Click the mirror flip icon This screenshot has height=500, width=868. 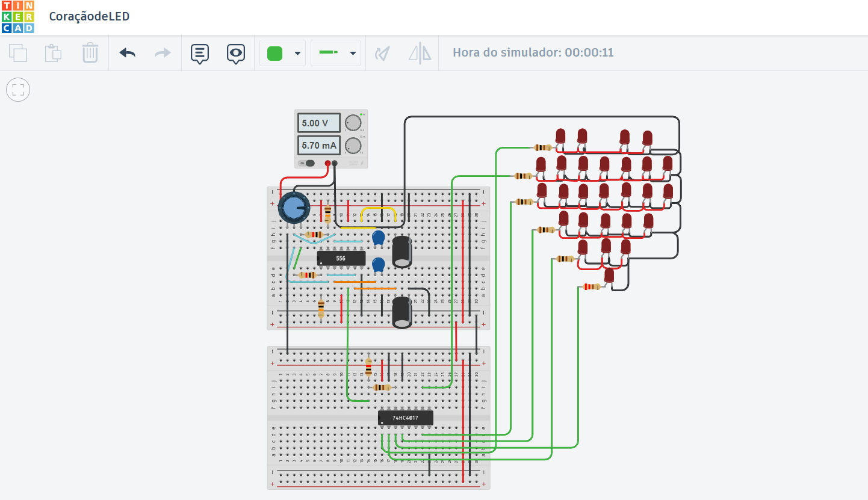pos(420,53)
